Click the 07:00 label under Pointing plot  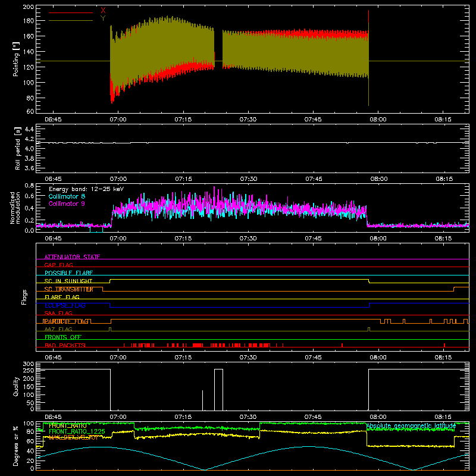pos(118,120)
